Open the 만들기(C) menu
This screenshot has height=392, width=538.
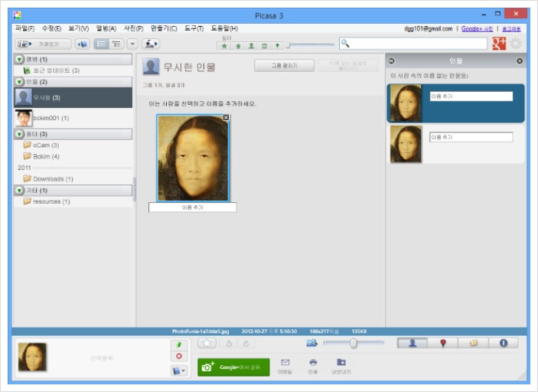pyautogui.click(x=164, y=28)
